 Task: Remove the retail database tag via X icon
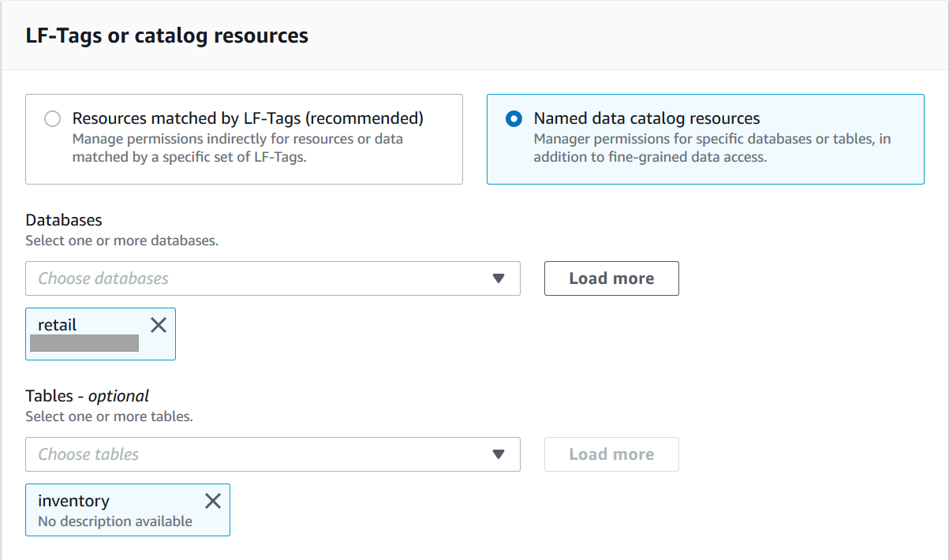(x=158, y=324)
